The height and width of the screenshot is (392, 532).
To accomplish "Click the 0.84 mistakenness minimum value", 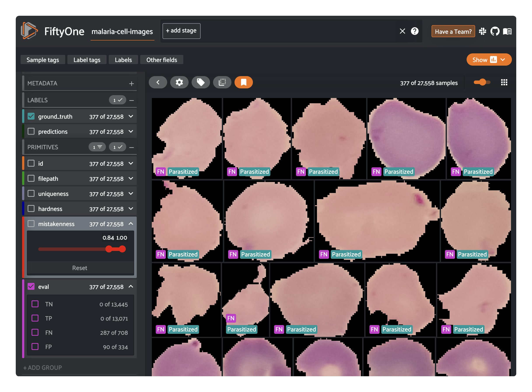I will point(108,238).
